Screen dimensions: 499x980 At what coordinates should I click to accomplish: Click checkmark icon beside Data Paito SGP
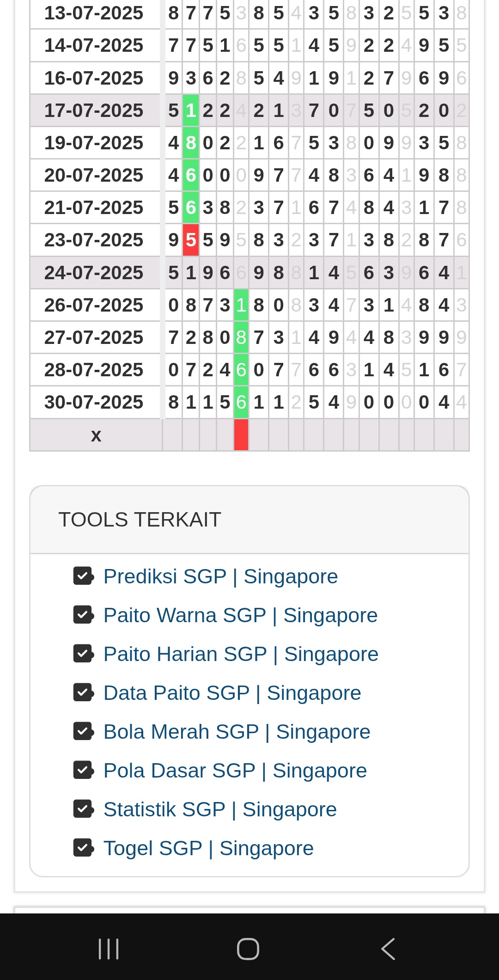point(83,692)
